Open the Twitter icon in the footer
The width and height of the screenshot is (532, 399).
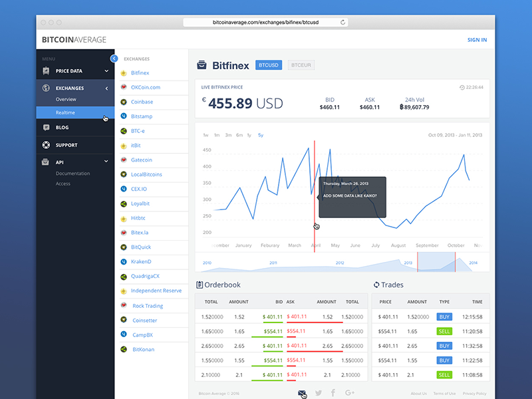click(318, 392)
